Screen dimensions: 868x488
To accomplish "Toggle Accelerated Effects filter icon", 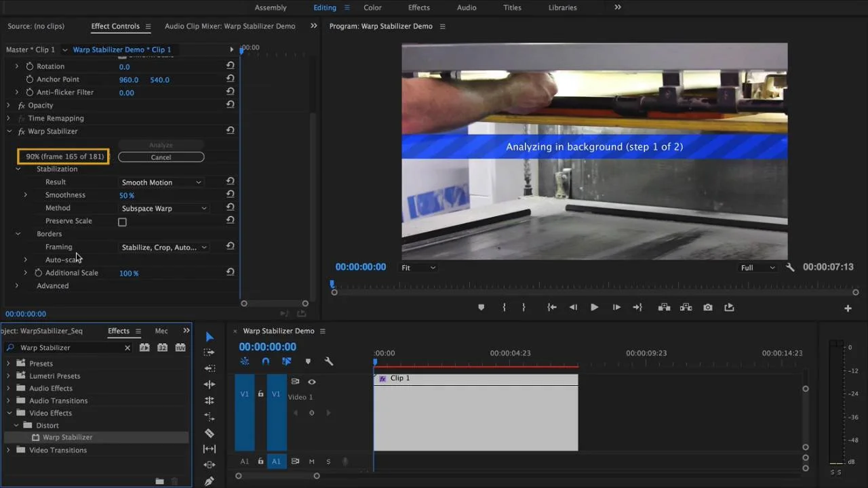I will coord(144,348).
